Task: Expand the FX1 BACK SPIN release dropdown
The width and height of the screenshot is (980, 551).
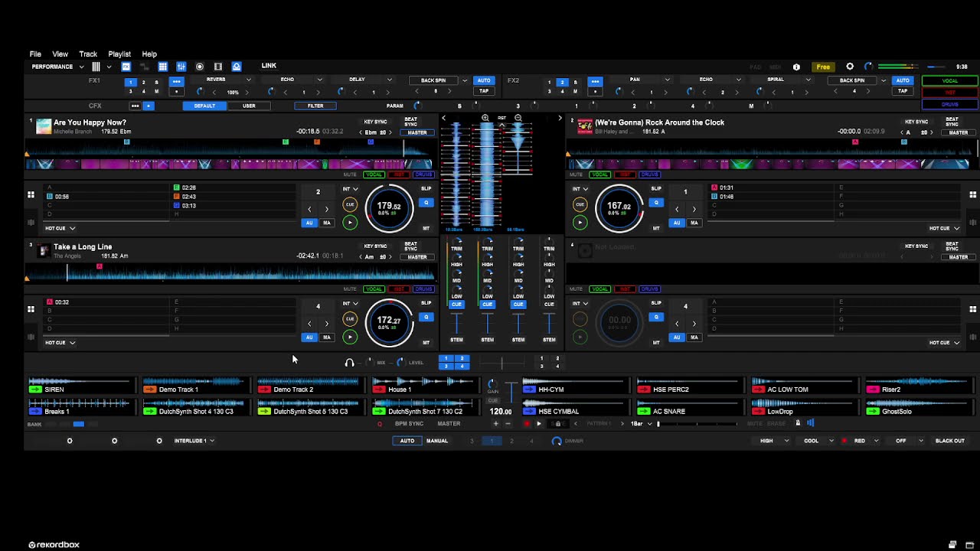Action: click(464, 80)
